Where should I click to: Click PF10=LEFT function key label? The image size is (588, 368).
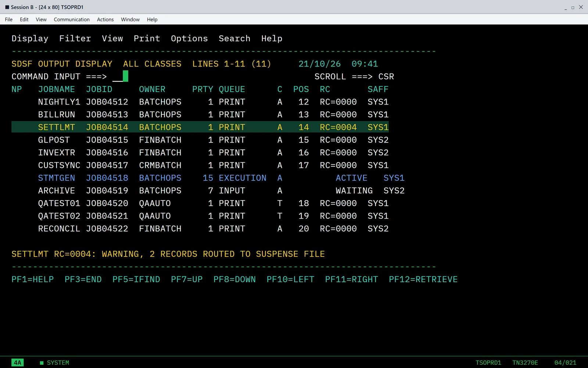[290, 280]
